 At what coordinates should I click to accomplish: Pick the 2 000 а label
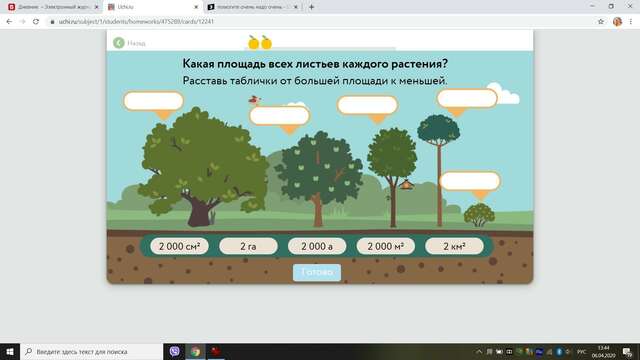(317, 246)
